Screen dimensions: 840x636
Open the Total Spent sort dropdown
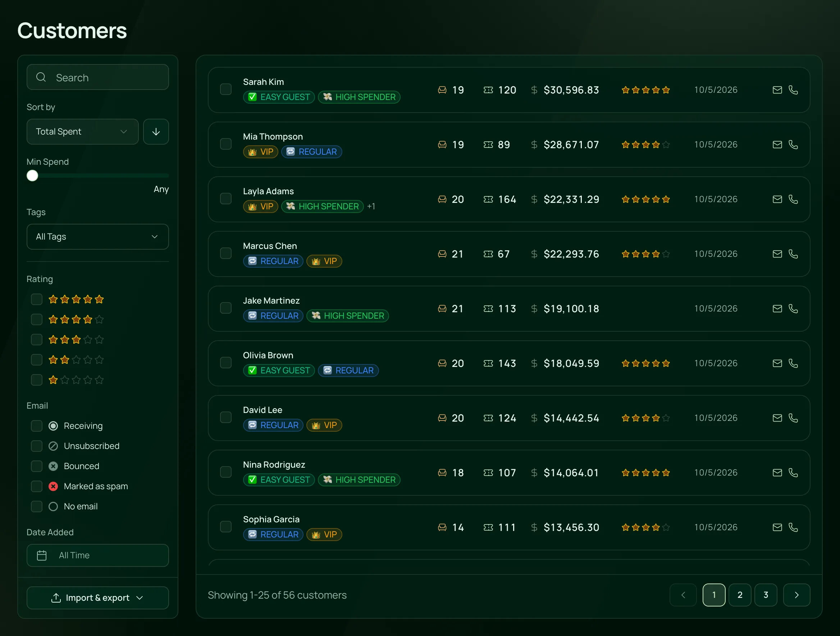(x=82, y=132)
